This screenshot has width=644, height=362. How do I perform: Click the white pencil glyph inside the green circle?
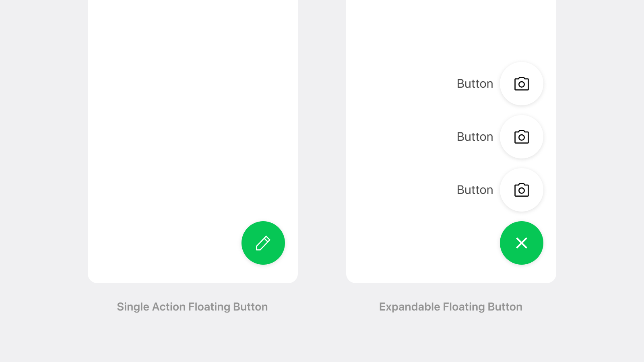click(x=263, y=243)
